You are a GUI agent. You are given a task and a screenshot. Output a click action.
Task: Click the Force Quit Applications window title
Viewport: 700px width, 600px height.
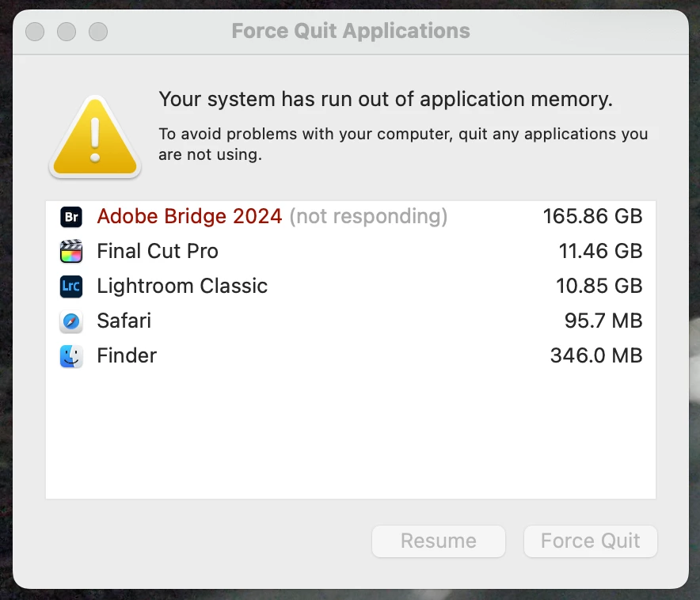(350, 32)
